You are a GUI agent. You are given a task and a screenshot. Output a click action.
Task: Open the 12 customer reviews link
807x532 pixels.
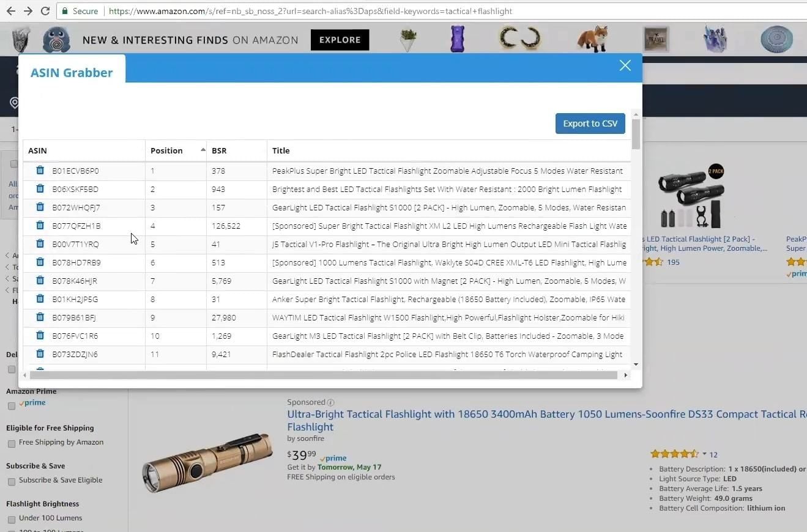click(x=713, y=454)
